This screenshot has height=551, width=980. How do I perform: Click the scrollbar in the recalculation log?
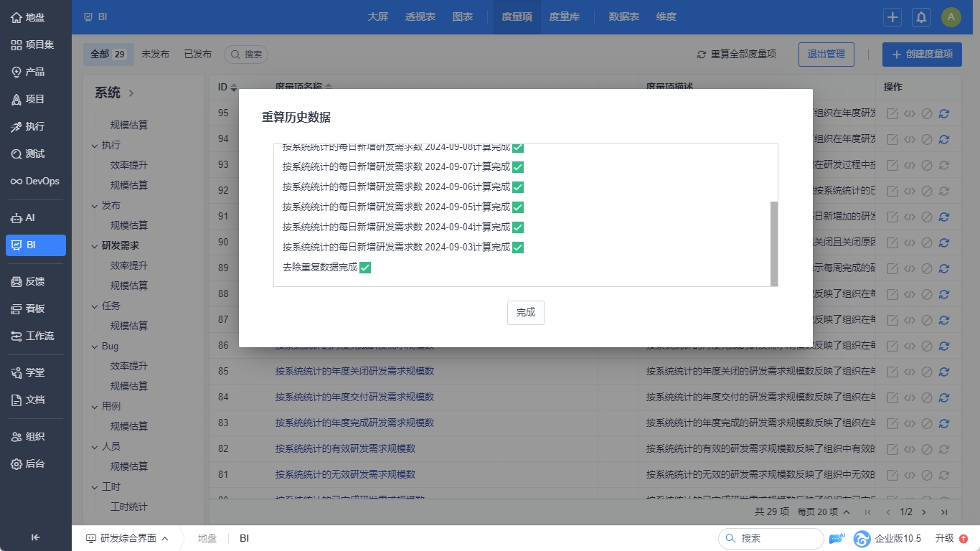774,244
